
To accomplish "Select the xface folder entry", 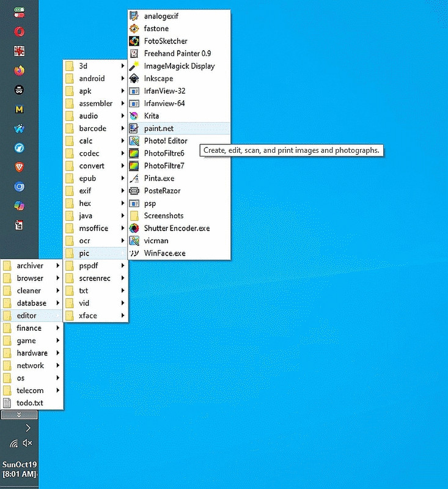I will coord(95,315).
